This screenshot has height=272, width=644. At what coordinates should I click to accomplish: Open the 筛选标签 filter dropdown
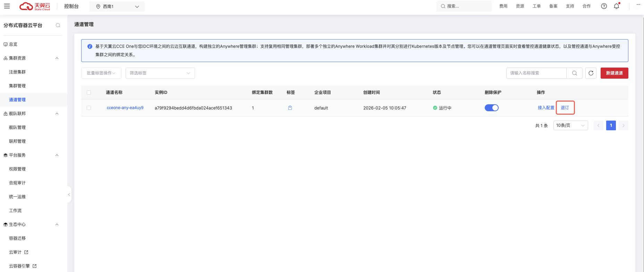pyautogui.click(x=160, y=73)
